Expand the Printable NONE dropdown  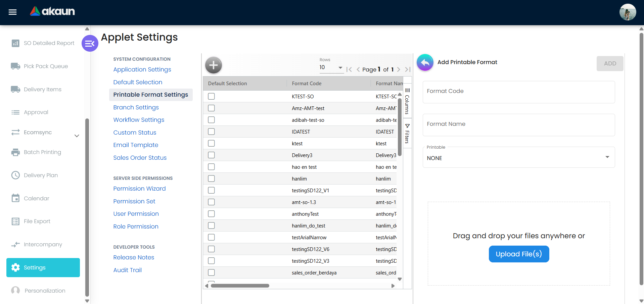pyautogui.click(x=518, y=158)
